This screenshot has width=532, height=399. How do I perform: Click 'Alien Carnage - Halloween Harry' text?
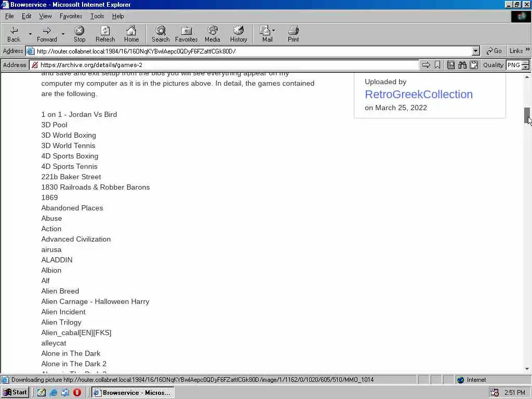(x=96, y=302)
